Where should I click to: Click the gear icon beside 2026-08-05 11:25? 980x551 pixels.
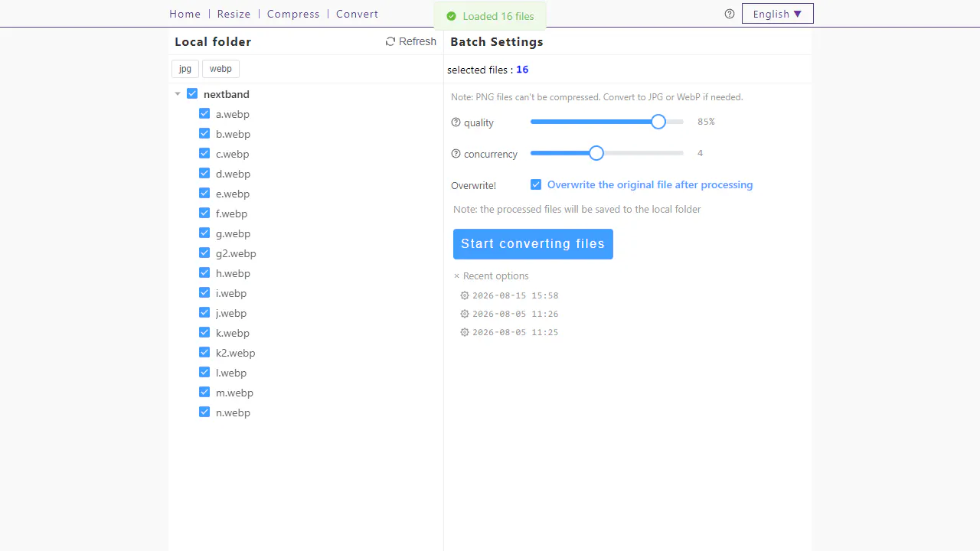[465, 332]
